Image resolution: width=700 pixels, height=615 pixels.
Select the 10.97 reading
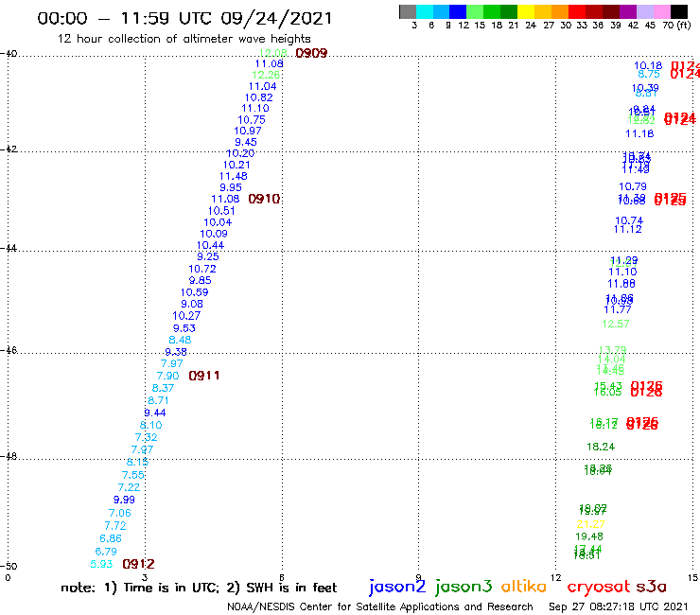(x=248, y=132)
